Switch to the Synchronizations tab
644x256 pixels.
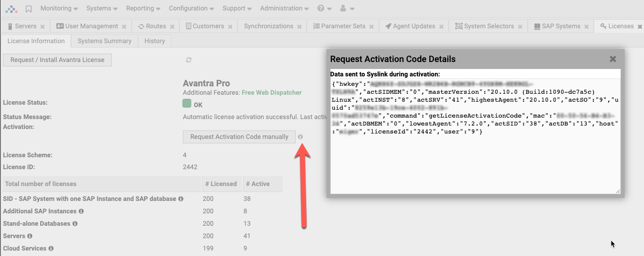pos(269,26)
